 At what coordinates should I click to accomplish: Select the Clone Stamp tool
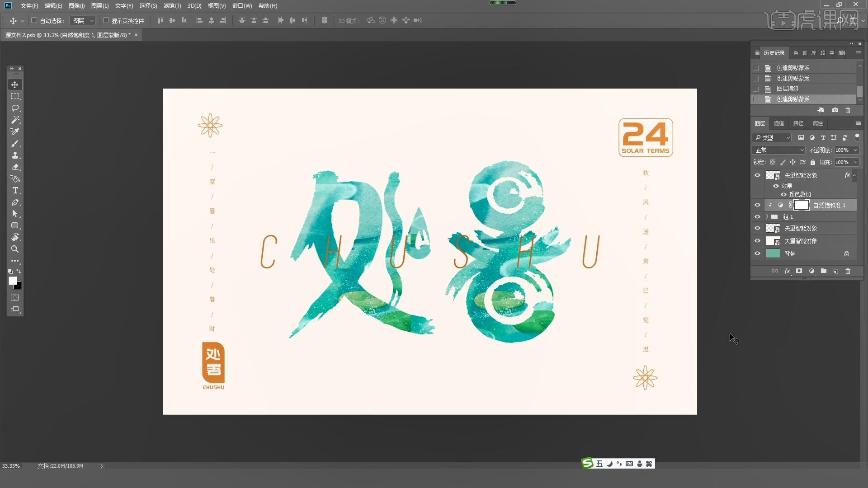(15, 155)
